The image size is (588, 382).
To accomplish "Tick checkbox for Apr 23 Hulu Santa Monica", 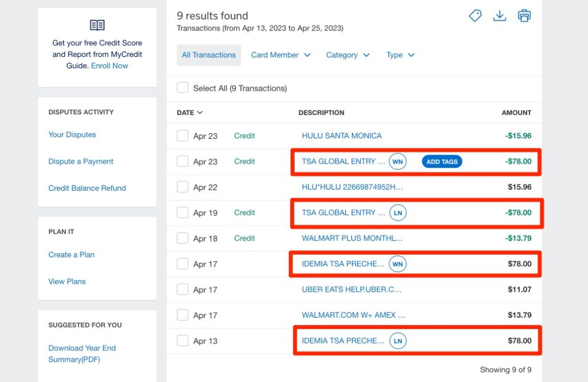I will coord(183,136).
